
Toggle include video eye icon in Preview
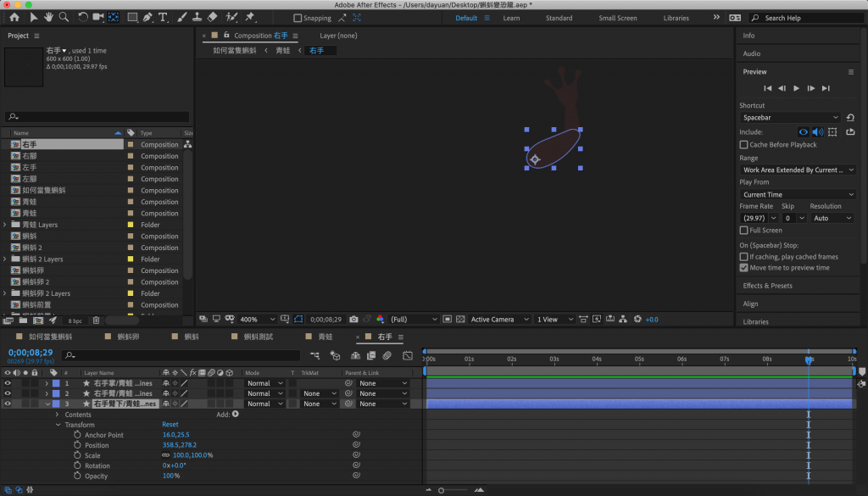click(x=803, y=132)
